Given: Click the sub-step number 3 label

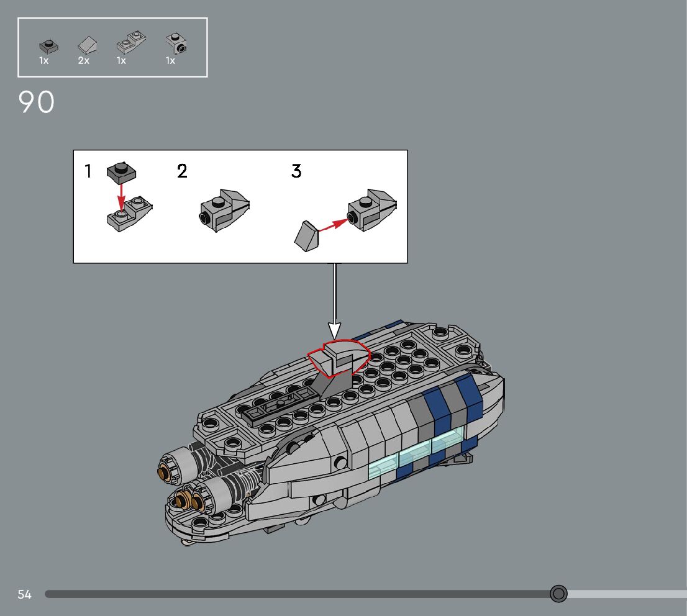Looking at the screenshot, I should coord(296,171).
